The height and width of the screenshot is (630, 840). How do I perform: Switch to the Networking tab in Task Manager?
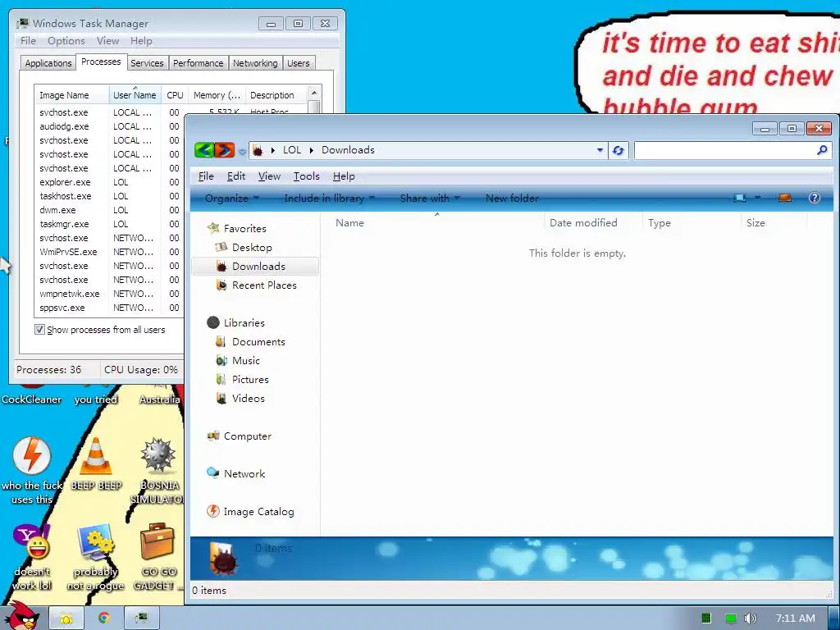coord(255,63)
